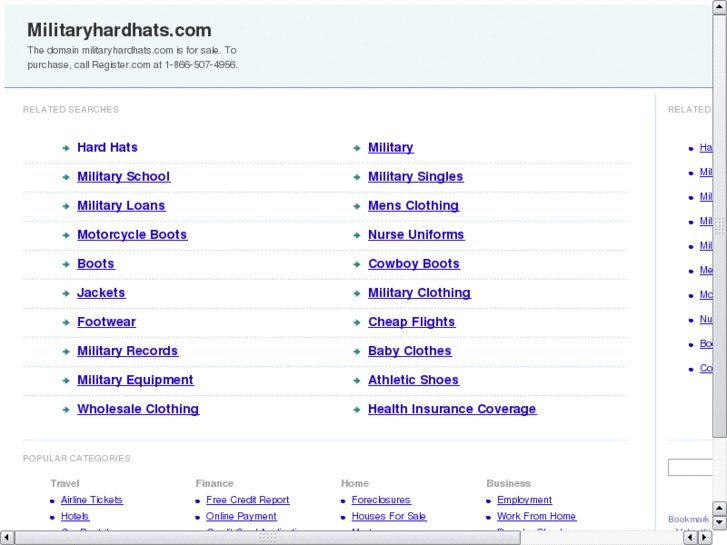Follow the Military Equipment link

(135, 380)
